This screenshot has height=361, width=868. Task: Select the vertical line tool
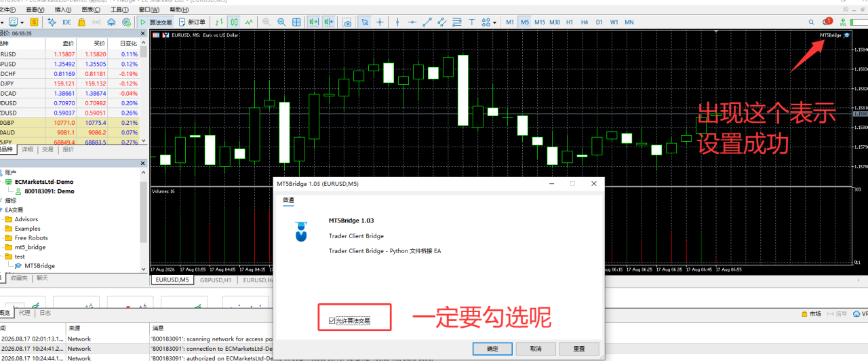click(x=397, y=22)
